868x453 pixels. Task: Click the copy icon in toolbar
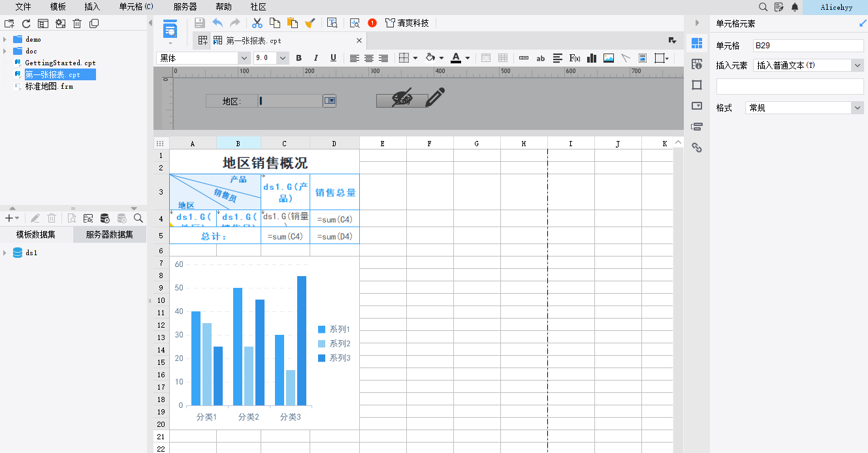[275, 23]
